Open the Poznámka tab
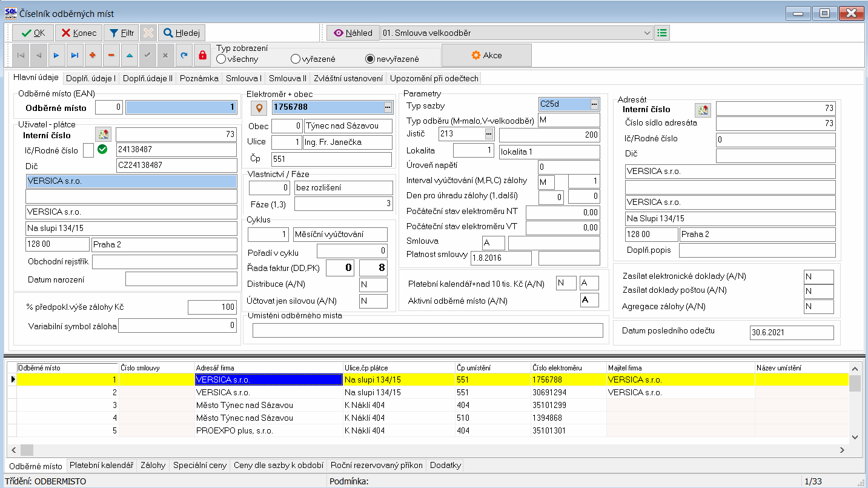 point(199,78)
